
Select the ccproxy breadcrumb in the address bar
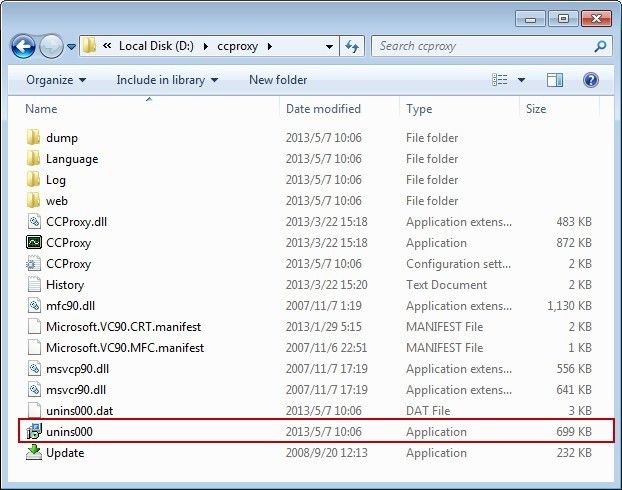[x=238, y=46]
